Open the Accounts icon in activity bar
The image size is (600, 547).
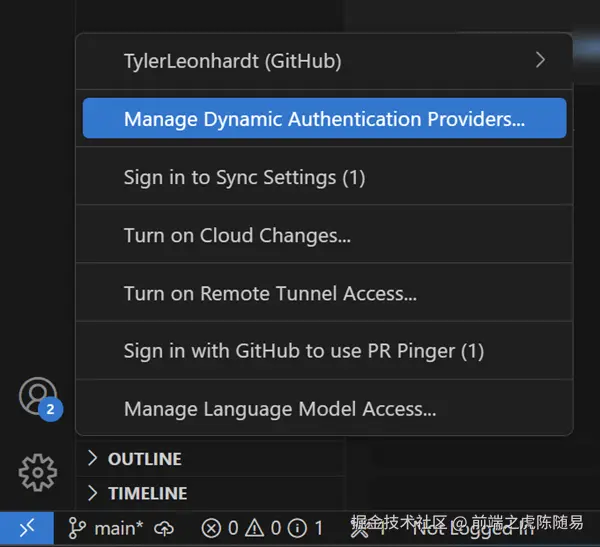[x=38, y=396]
